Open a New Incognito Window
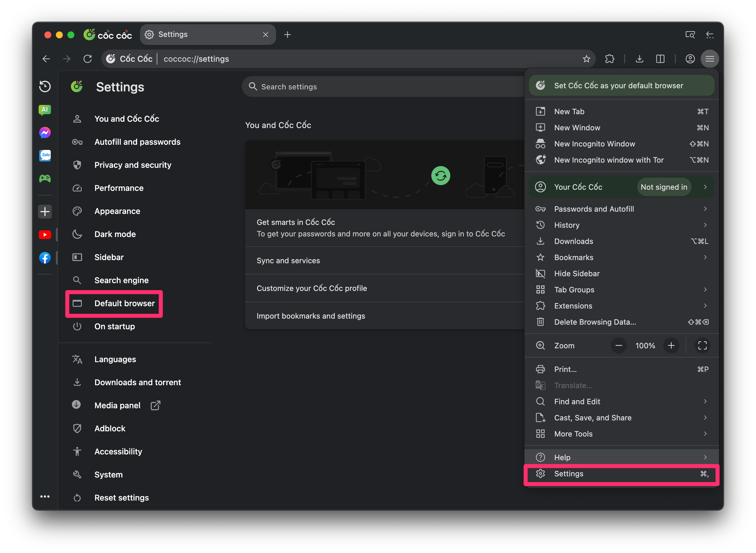The height and width of the screenshot is (553, 756). click(x=621, y=144)
